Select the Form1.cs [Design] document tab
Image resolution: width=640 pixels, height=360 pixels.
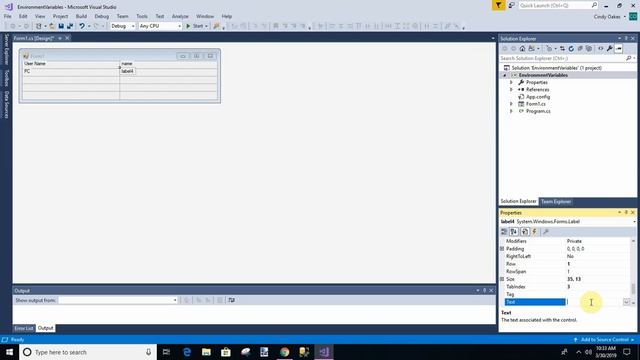pos(34,38)
